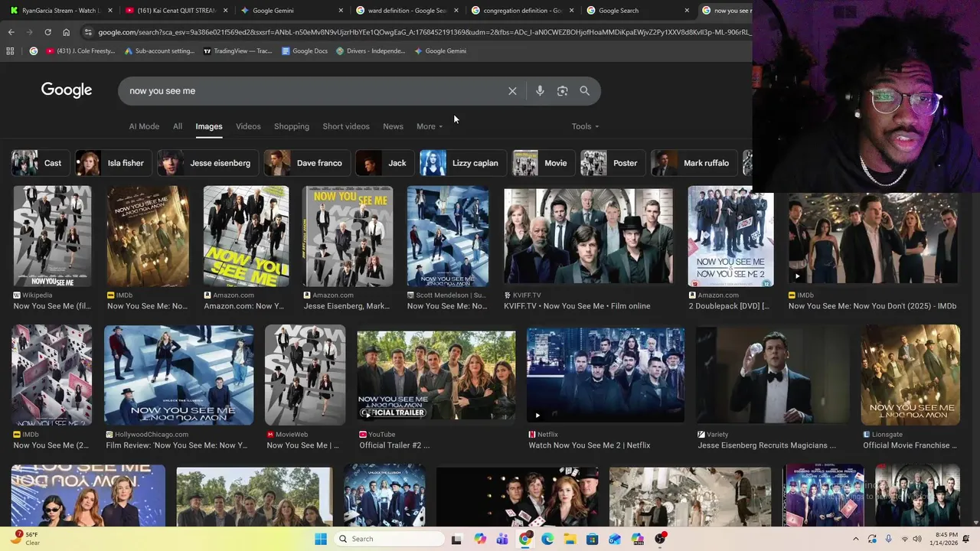Viewport: 980px width, 551px height.
Task: Filter images by Lizzy caplan chip
Action: click(463, 163)
